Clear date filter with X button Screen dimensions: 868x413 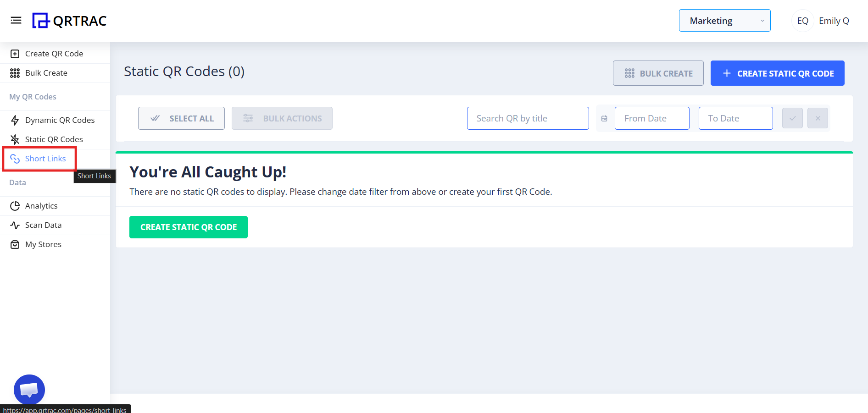click(x=818, y=118)
